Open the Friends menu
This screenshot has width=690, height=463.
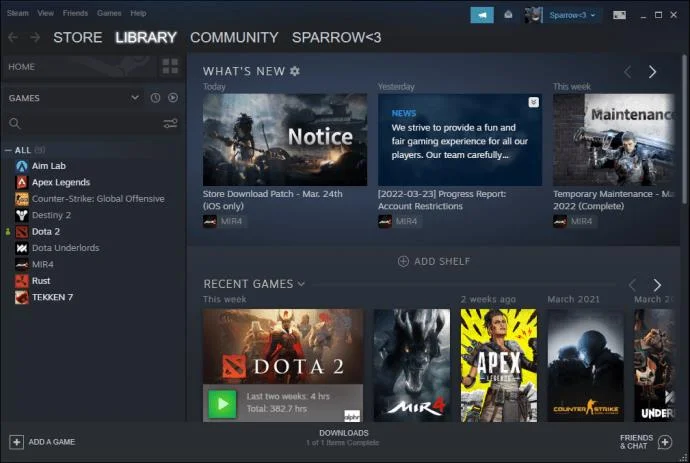pos(75,13)
